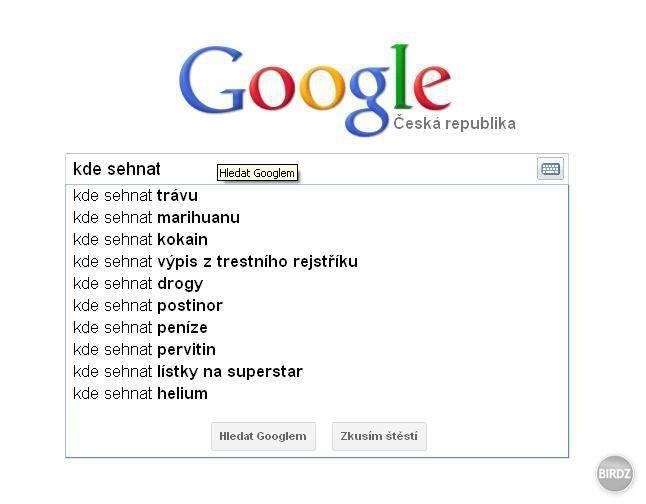
Task: Select the 'kde sehnat drogy' suggestion
Action: point(317,284)
